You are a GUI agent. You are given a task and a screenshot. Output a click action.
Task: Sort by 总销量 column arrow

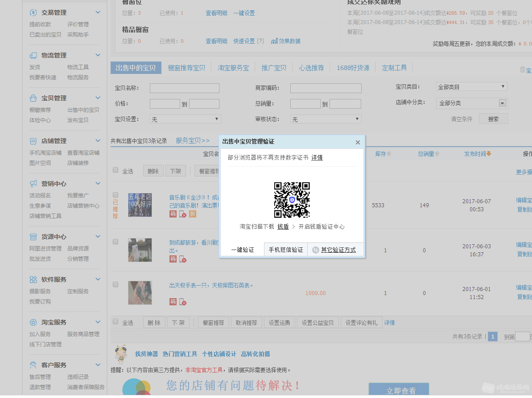[437, 154]
